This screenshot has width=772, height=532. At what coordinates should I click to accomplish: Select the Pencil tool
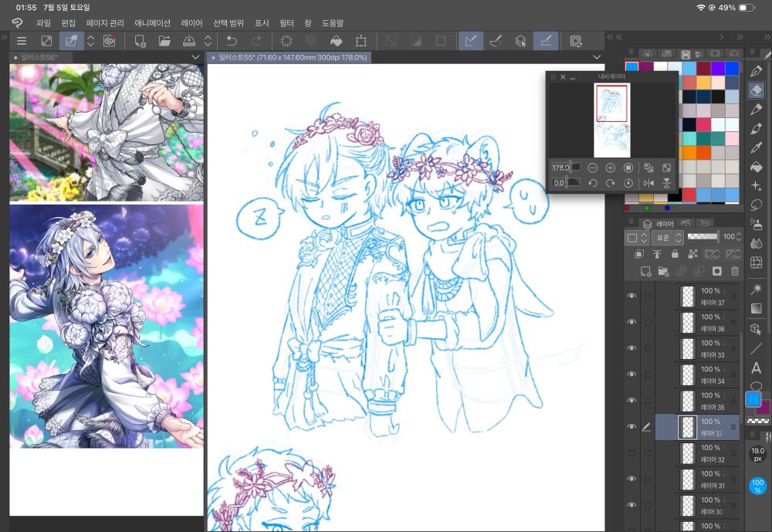[x=757, y=110]
